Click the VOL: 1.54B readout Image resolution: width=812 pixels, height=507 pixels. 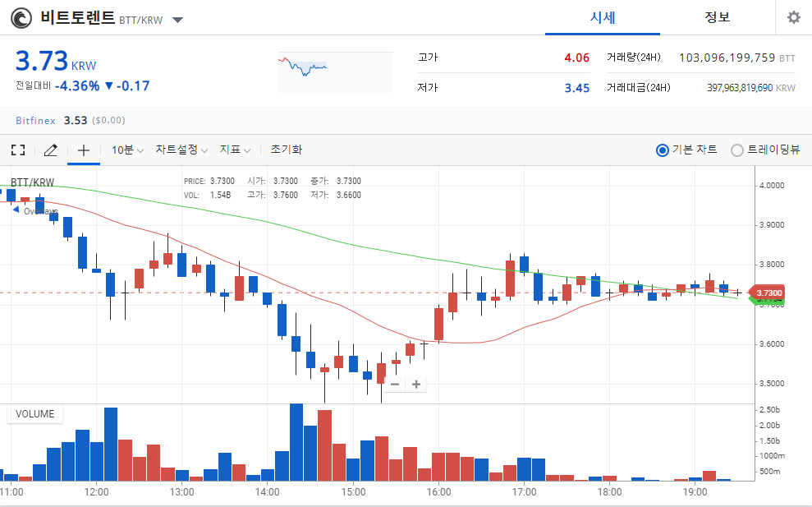tap(207, 195)
